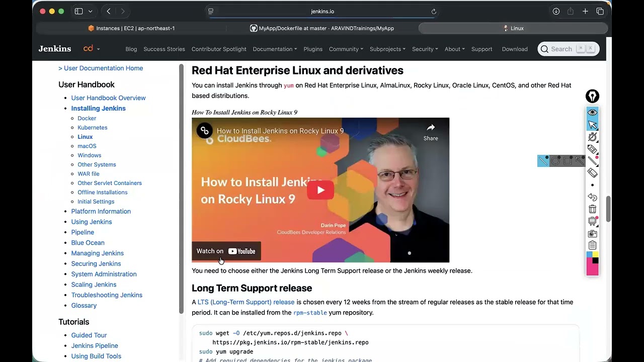Open the Pipeline handbook section
This screenshot has width=644, height=362.
click(83, 232)
